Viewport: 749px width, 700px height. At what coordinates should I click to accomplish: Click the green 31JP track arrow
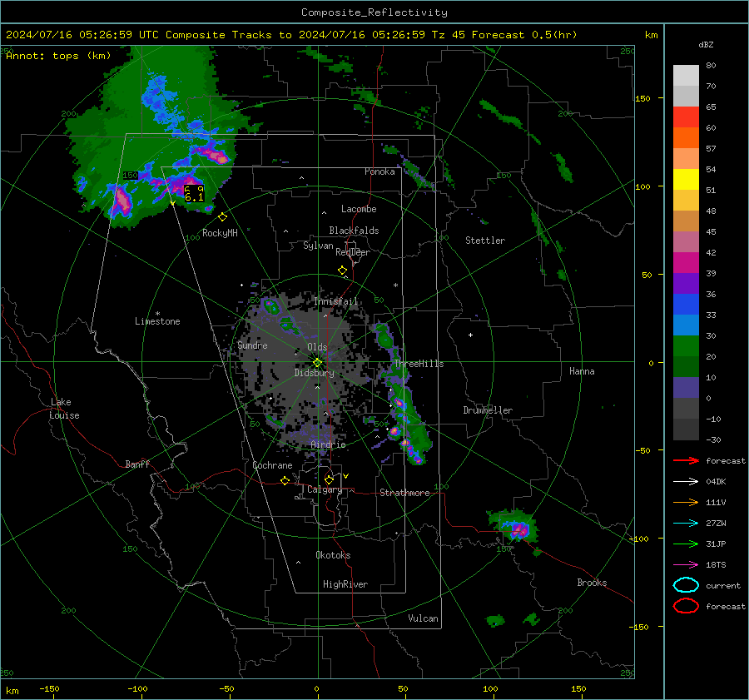[686, 544]
